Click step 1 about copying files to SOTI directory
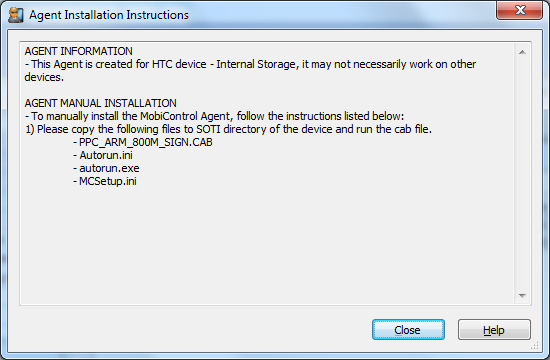The height and width of the screenshot is (360, 550). point(228,129)
